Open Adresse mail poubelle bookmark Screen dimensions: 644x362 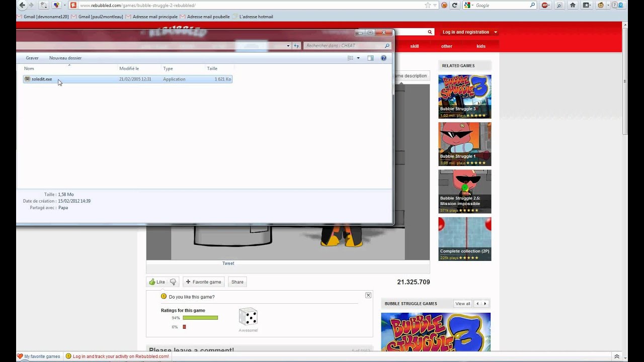[x=205, y=17]
